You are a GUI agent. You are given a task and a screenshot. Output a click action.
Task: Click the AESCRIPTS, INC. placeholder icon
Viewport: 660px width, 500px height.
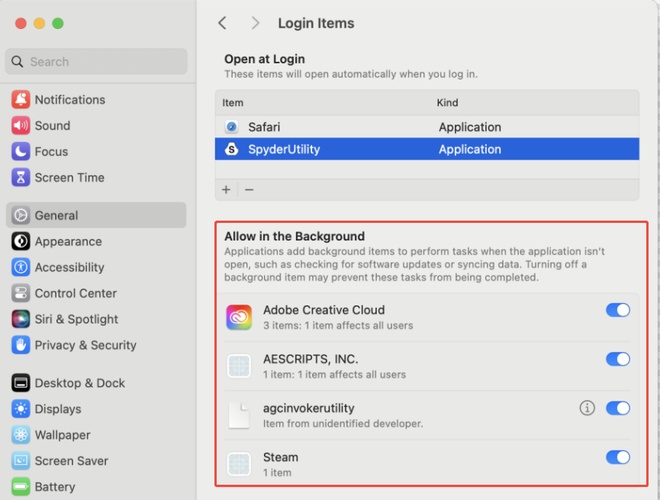pos(239,366)
